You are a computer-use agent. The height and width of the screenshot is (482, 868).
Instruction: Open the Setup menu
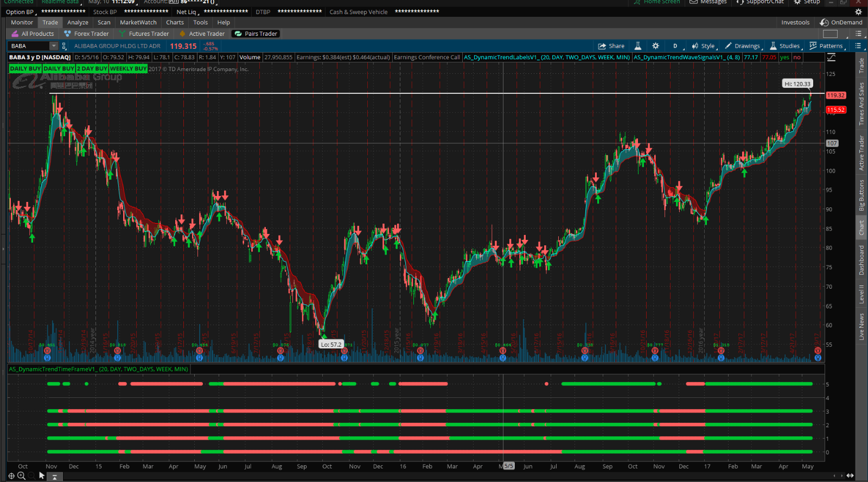807,2
